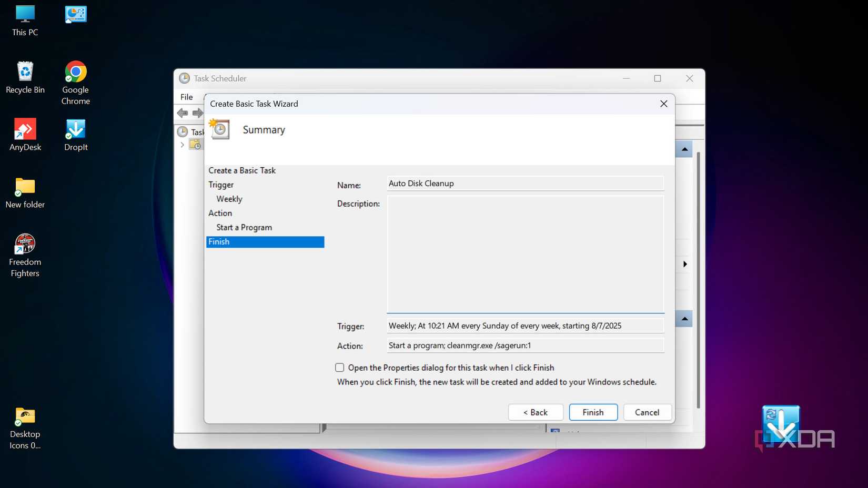Click inside the task Name field
Viewport: 868px width, 488px height.
(524, 183)
